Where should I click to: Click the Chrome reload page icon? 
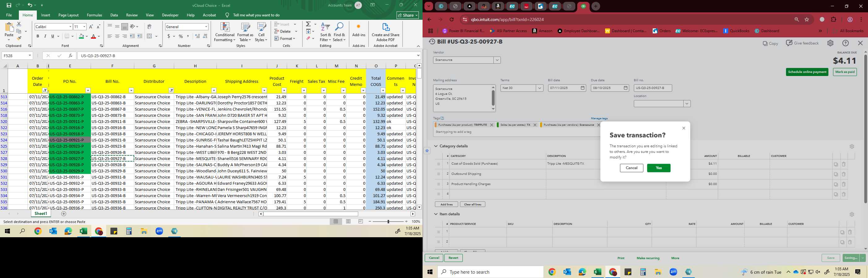coord(452,19)
